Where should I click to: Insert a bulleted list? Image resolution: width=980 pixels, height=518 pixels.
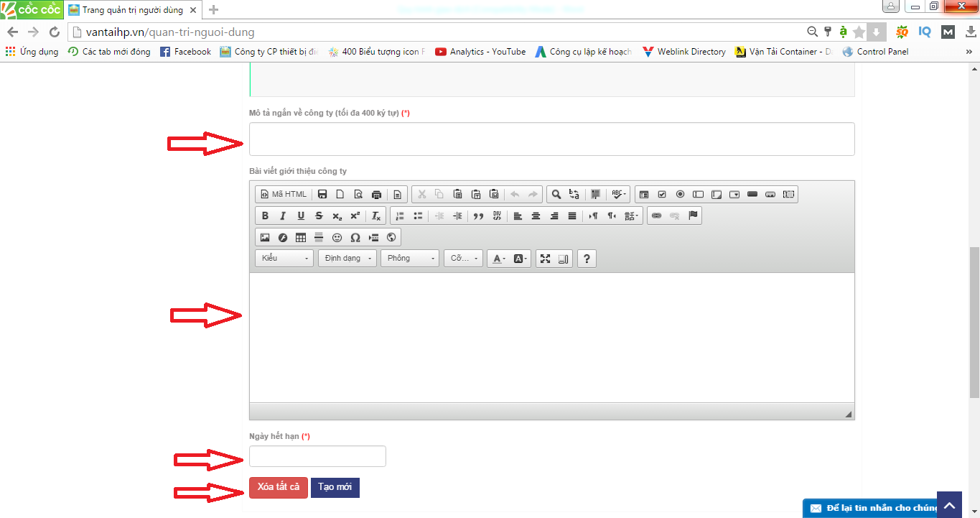418,216
